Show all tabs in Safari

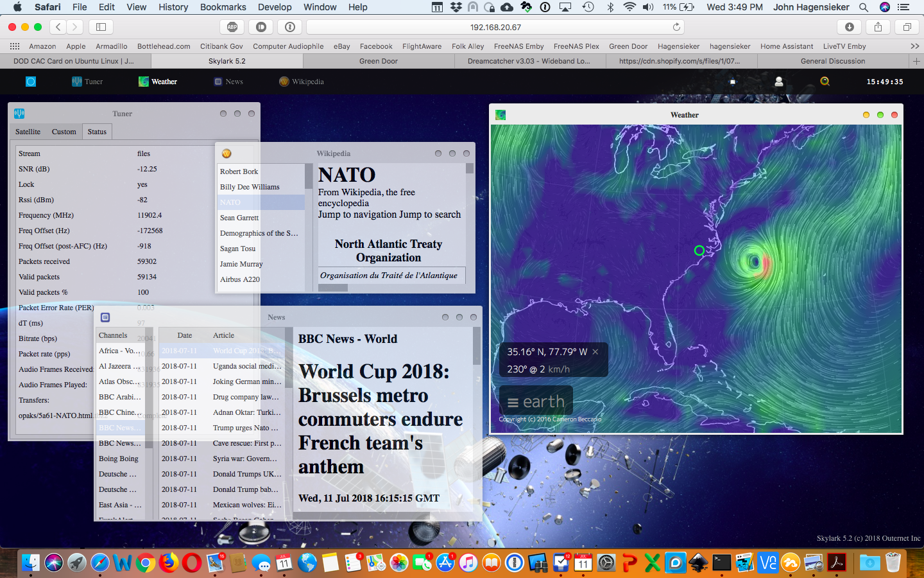pos(907,27)
